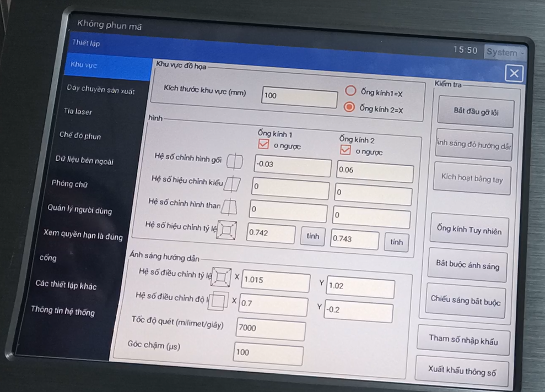The height and width of the screenshot is (392, 545).
Task: Click the scale correction icon in hình section
Action: tap(226, 230)
